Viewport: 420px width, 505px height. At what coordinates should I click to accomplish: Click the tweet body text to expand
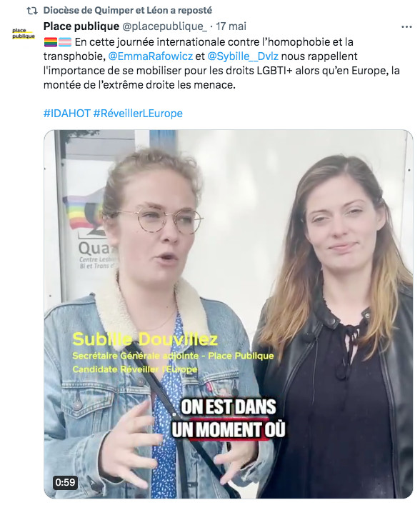(x=221, y=64)
